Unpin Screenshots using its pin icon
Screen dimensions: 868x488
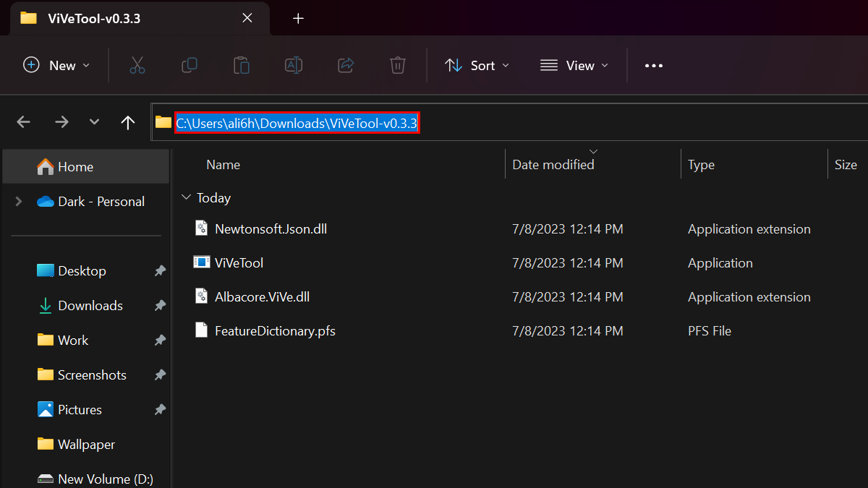pyautogui.click(x=159, y=374)
